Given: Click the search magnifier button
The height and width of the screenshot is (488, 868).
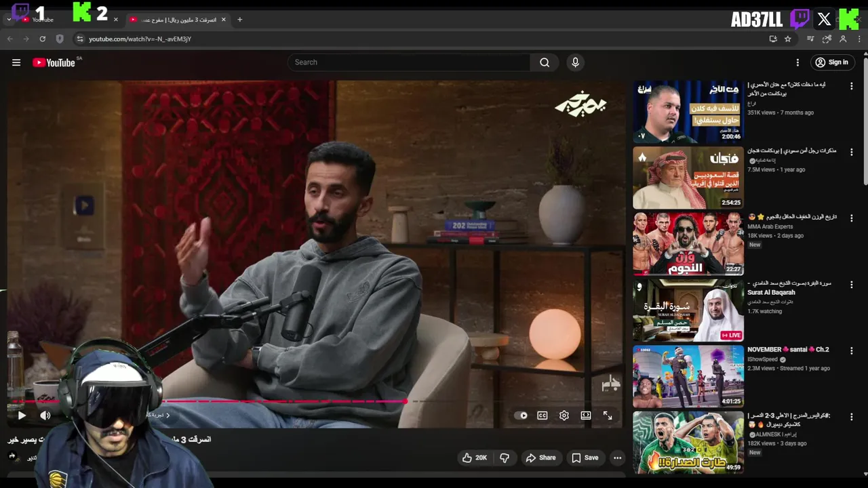Looking at the screenshot, I should tap(545, 62).
